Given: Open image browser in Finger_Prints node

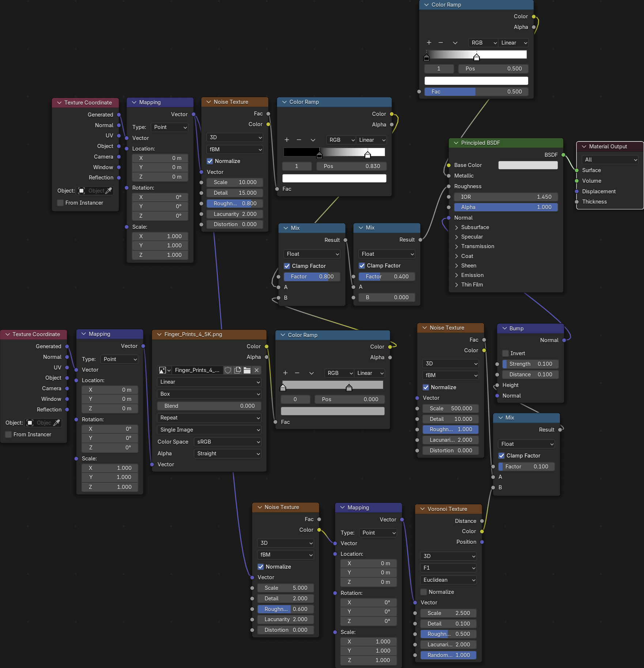Looking at the screenshot, I should tap(164, 370).
